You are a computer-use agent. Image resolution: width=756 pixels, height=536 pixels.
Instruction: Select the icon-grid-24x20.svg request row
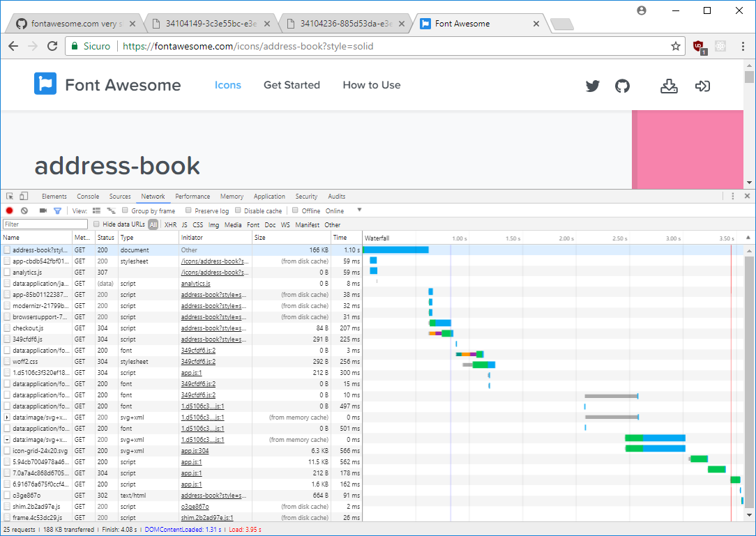(x=181, y=451)
